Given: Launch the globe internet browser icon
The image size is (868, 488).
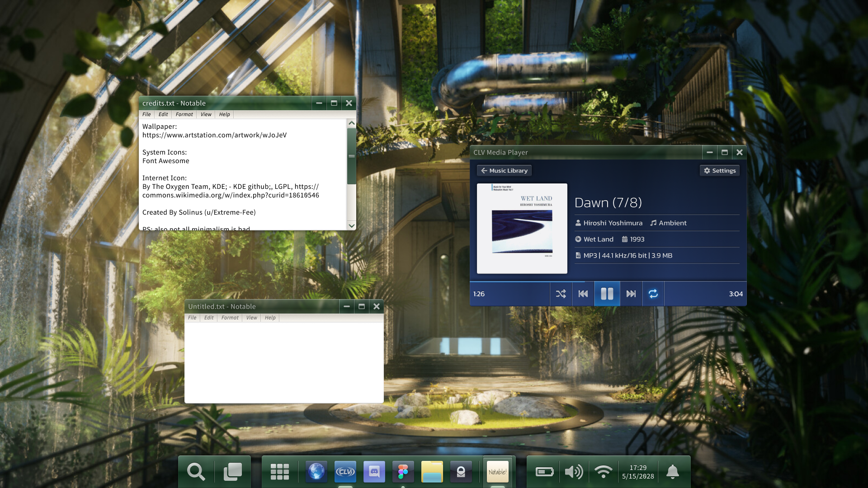Looking at the screenshot, I should (316, 472).
